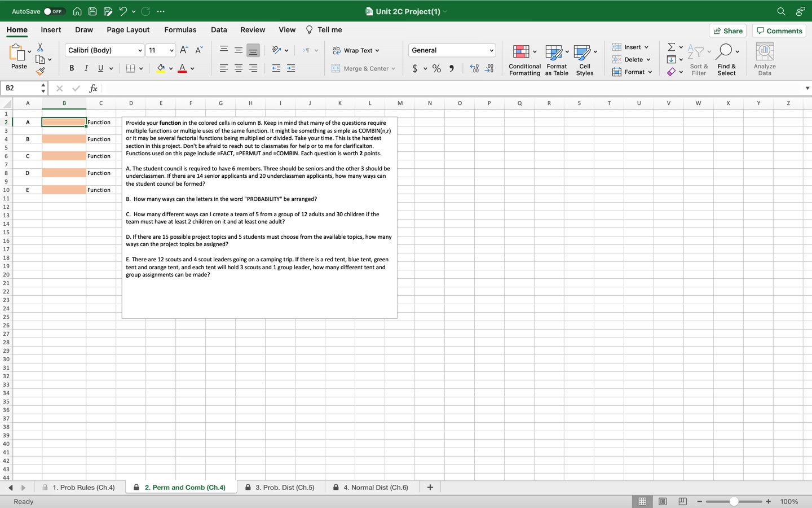The width and height of the screenshot is (812, 508).
Task: Click the Undo arrow icon
Action: click(x=123, y=11)
